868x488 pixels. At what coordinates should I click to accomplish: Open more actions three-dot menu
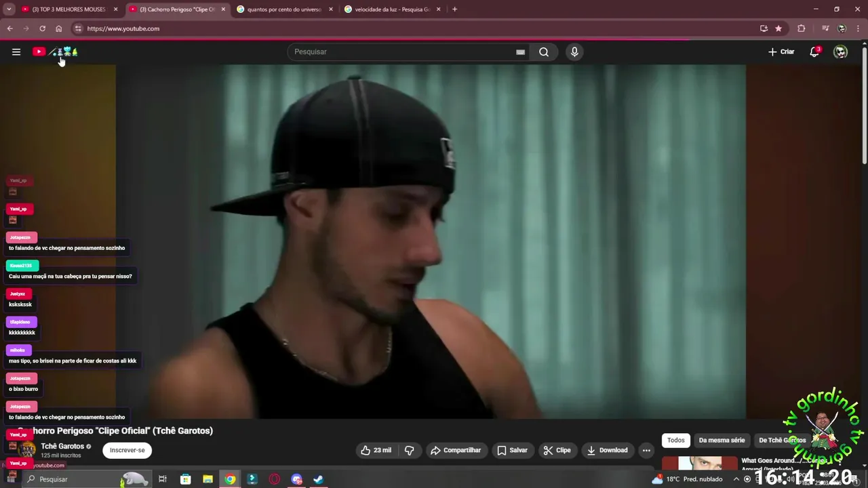pyautogui.click(x=646, y=450)
